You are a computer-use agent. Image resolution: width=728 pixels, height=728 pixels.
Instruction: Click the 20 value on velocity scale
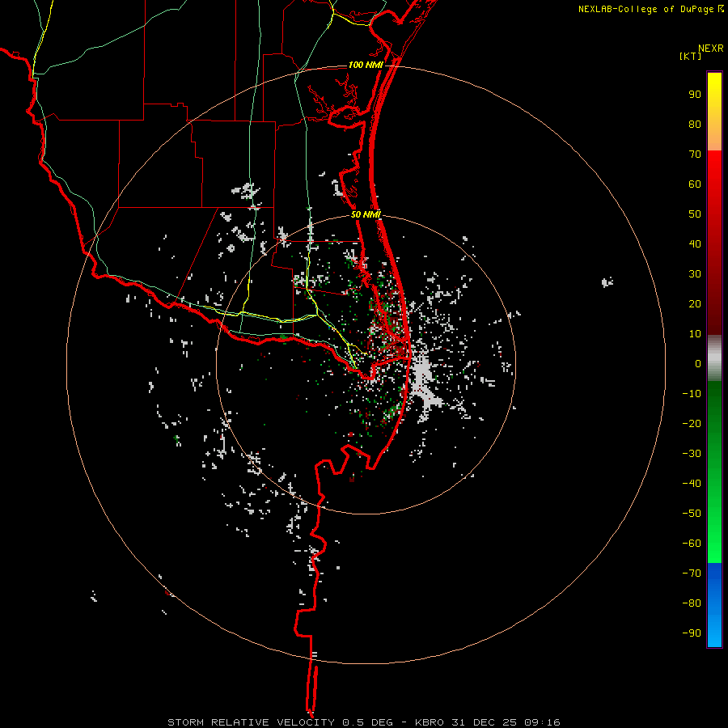(695, 304)
